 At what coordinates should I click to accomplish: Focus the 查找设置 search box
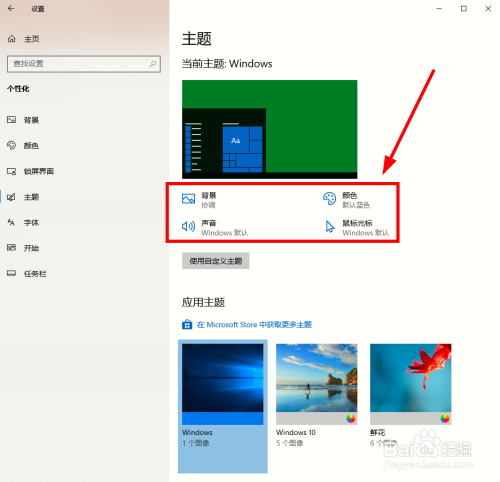pyautogui.click(x=84, y=64)
